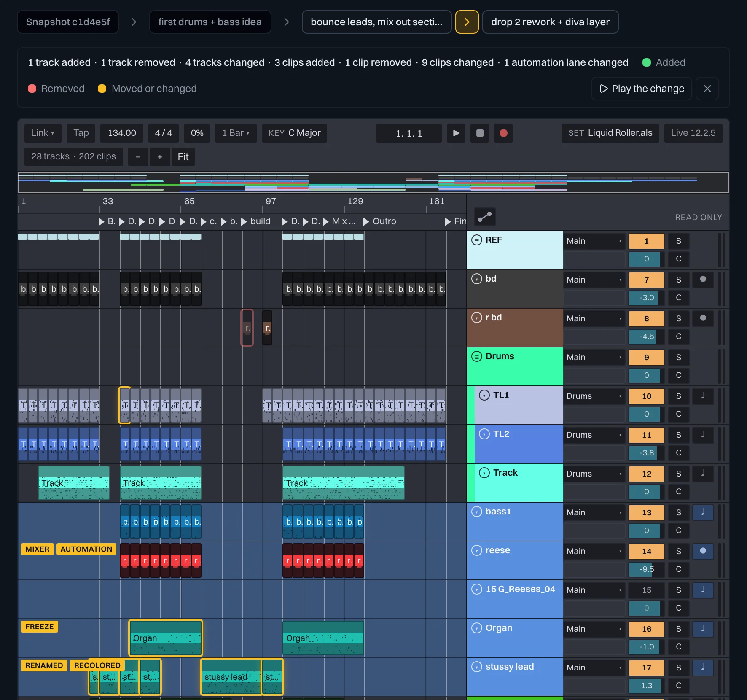Select the 'bounce leads, mix out secti...' snapshot
The image size is (747, 700).
click(x=376, y=22)
